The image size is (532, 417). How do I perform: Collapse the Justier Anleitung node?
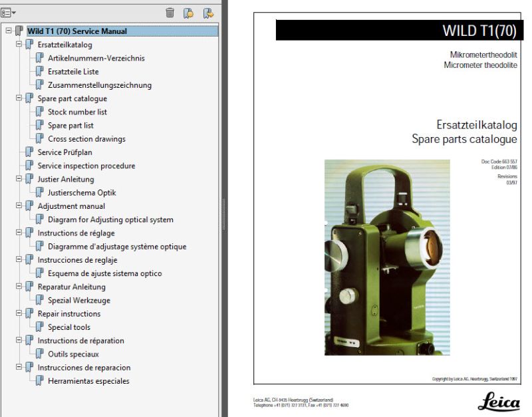click(x=19, y=179)
